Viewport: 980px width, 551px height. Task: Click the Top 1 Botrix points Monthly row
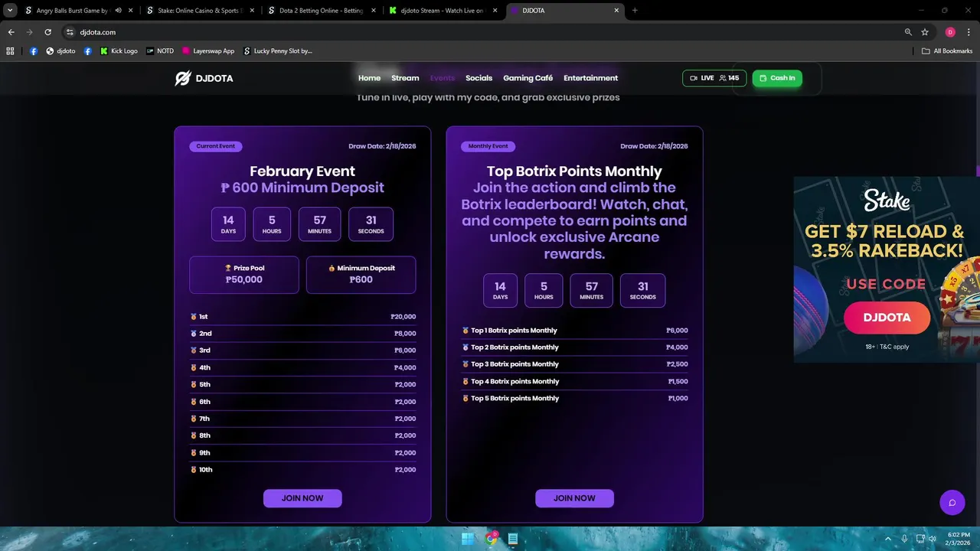click(574, 331)
